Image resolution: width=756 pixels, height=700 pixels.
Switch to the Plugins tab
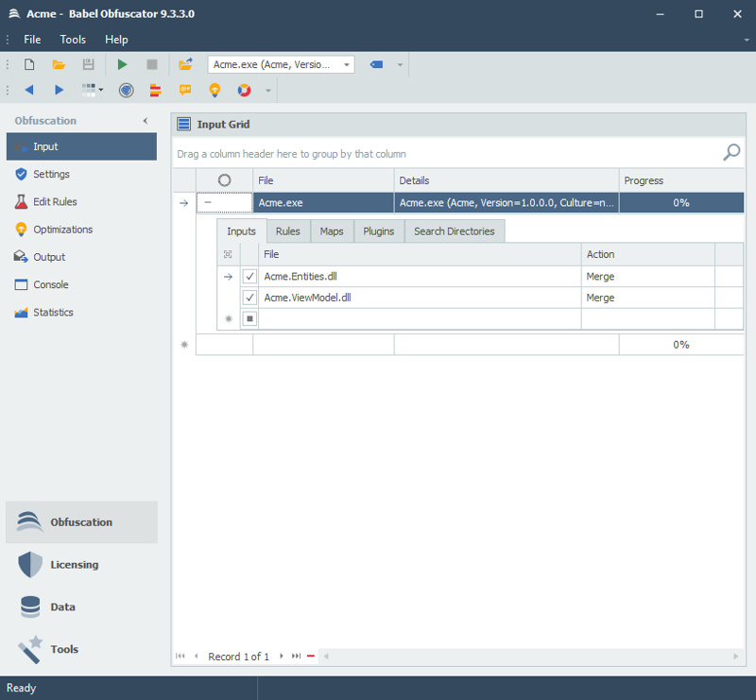click(379, 231)
